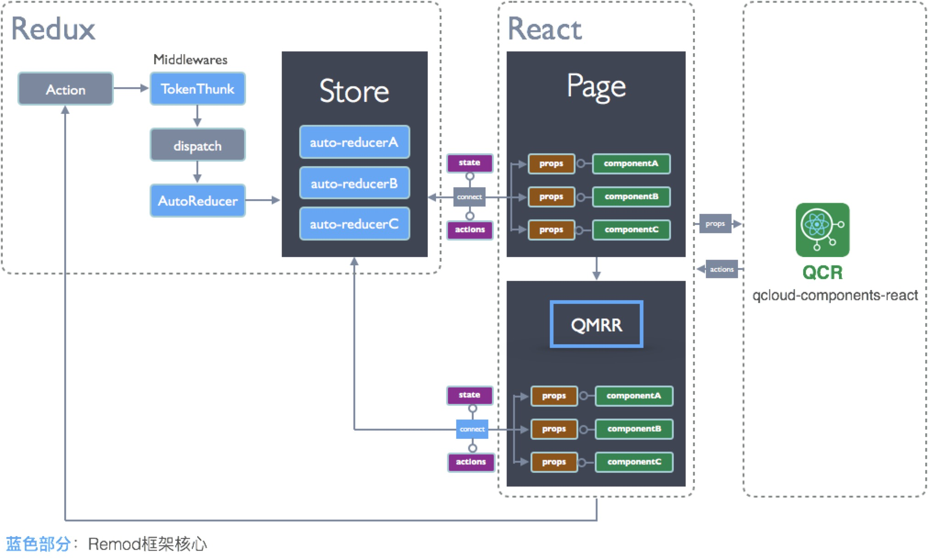Screen dimensions: 928x560
Task: Click the AutoReducer block
Action: tap(197, 201)
